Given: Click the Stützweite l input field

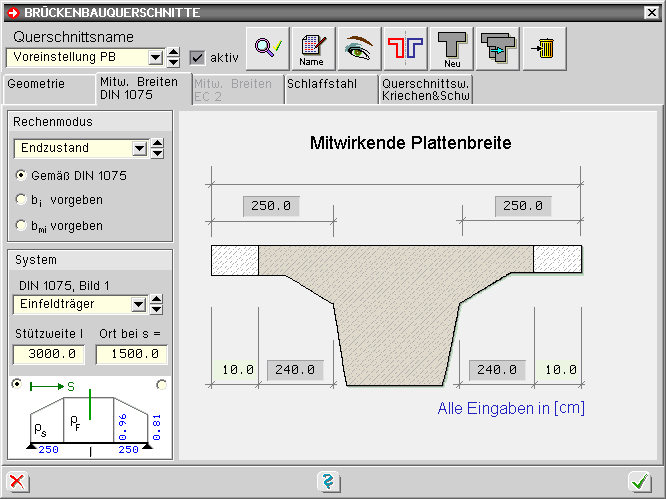Looking at the screenshot, I should [49, 354].
